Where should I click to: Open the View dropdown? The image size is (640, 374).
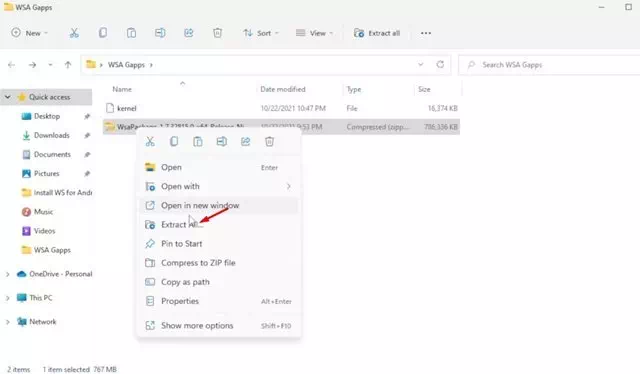tap(314, 33)
